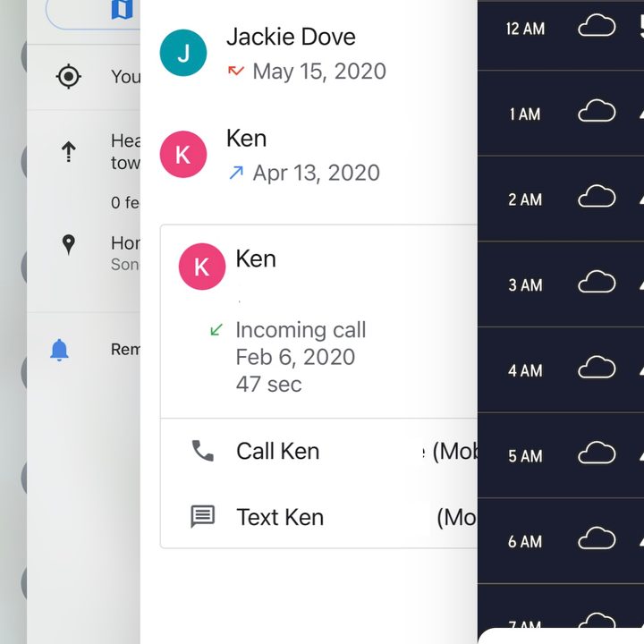The image size is (644, 644).
Task: Tap the 0 fe distance text in Maps
Action: click(125, 202)
